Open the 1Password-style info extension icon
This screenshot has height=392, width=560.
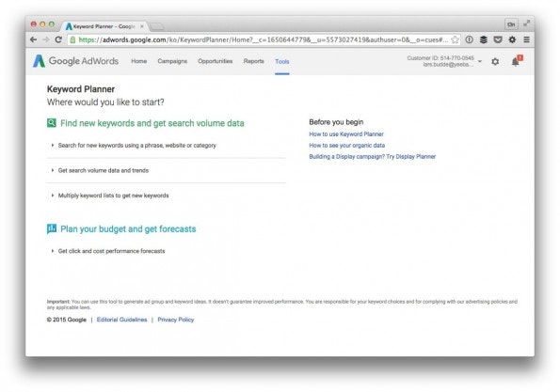click(x=470, y=39)
